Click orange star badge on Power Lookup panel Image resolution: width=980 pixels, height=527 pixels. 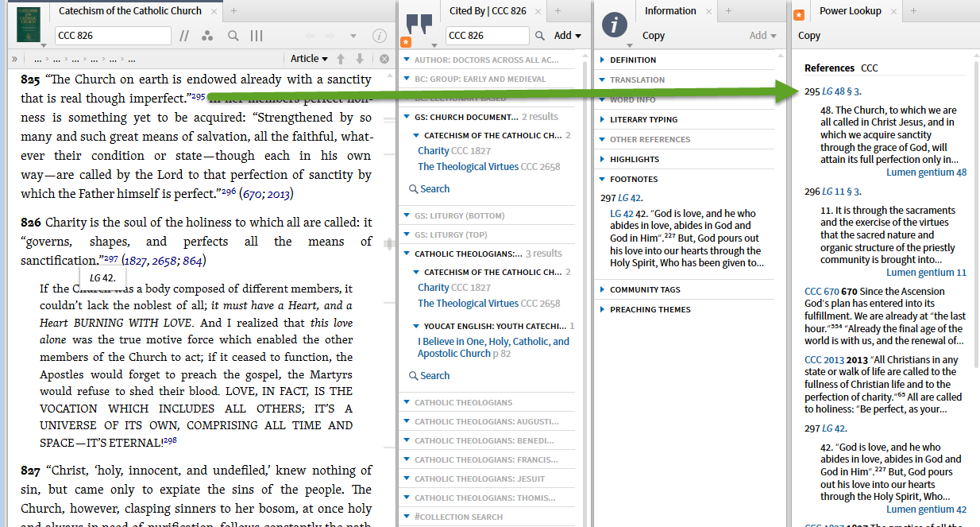coord(799,15)
